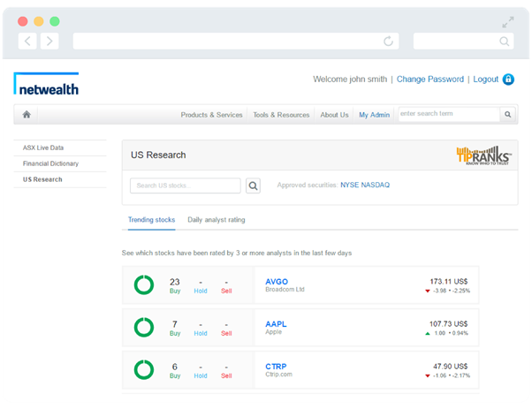The image size is (532, 409).
Task: Click the Sell label in AAPL row
Action: pyautogui.click(x=226, y=333)
